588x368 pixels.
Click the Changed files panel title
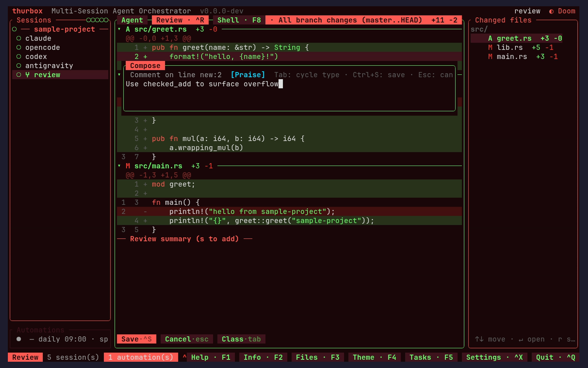503,20
